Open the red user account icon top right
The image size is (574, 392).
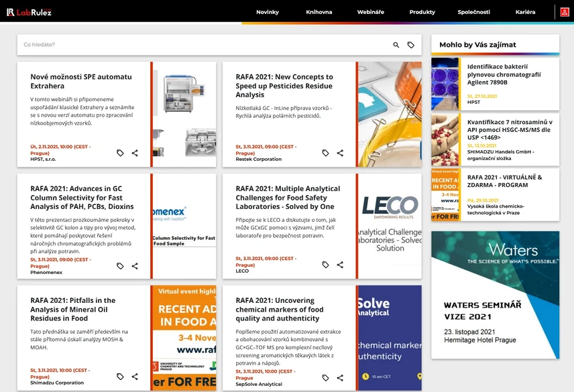pos(564,12)
